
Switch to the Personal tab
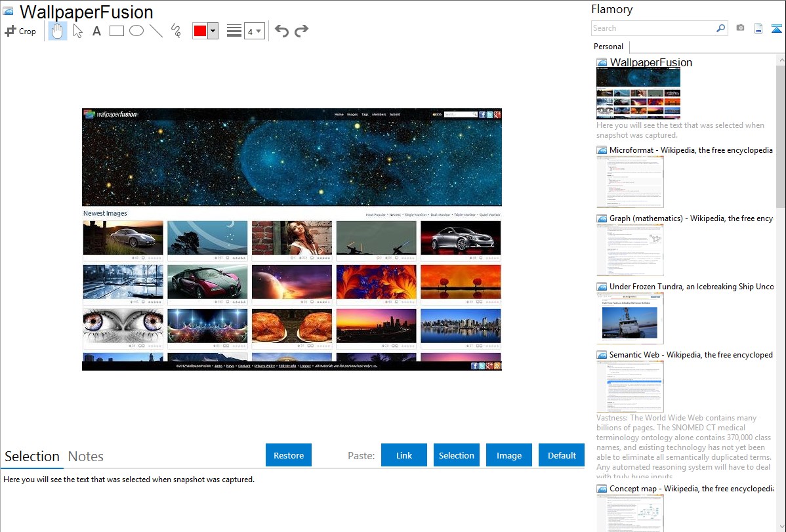pos(609,47)
